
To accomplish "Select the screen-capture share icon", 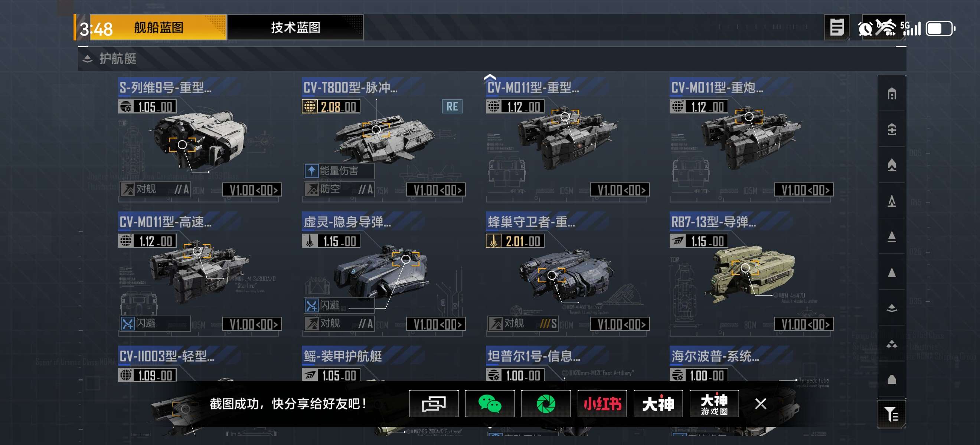I will click(x=434, y=403).
